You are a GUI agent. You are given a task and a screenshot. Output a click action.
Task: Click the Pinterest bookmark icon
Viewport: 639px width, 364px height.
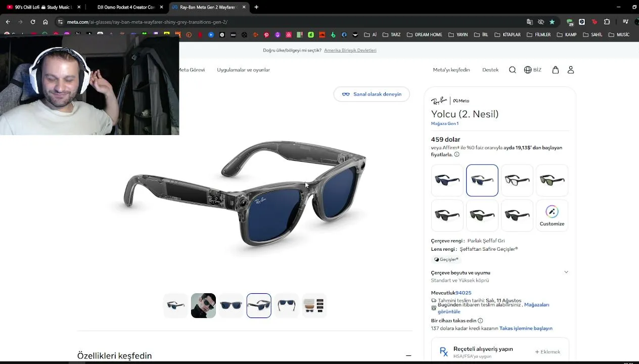click(x=266, y=35)
